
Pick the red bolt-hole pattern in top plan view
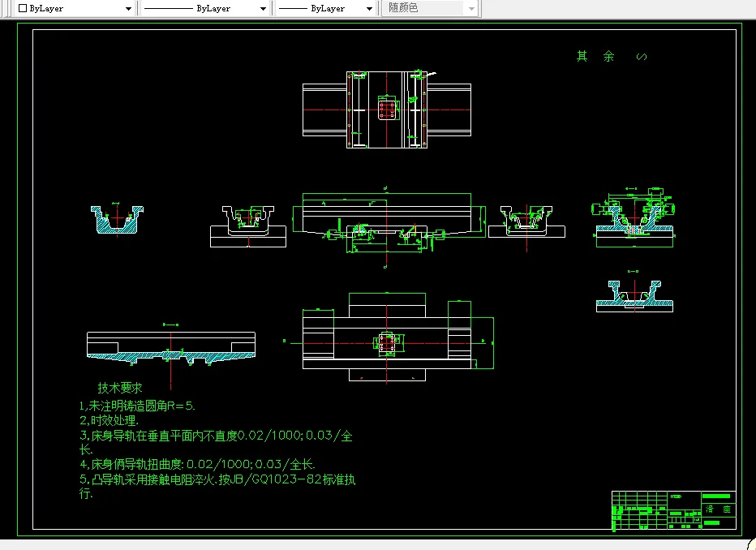coord(387,110)
